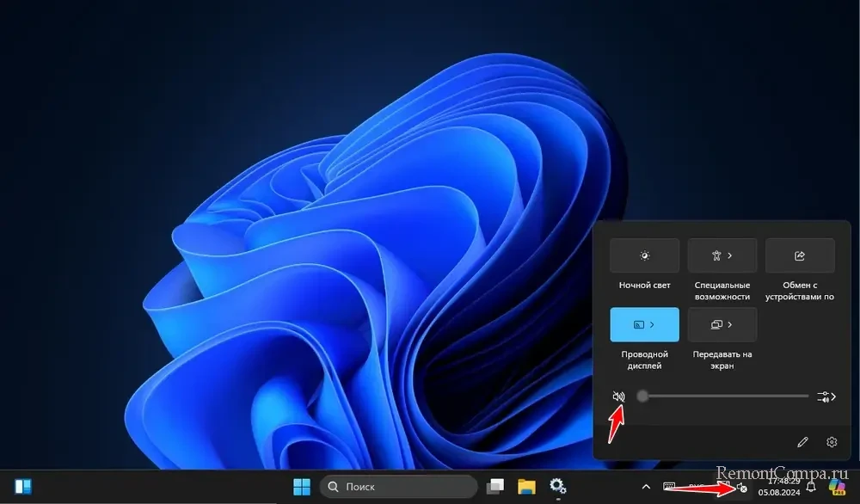Image resolution: width=860 pixels, height=504 pixels.
Task: Click the Проводной дисплей label text
Action: (x=644, y=360)
